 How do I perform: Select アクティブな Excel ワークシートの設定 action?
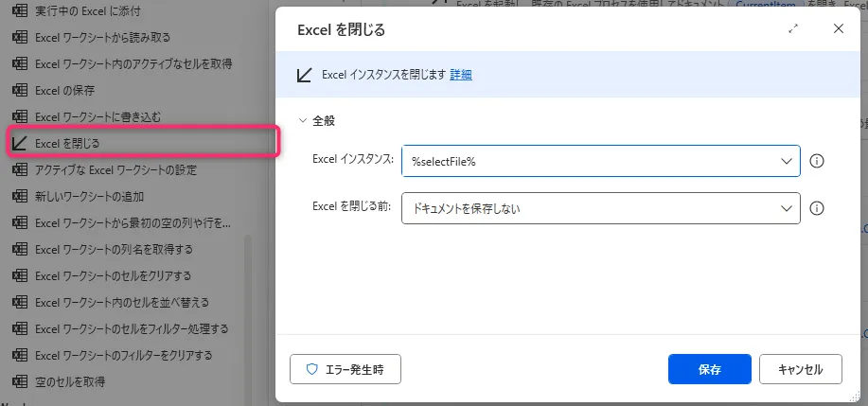pos(115,169)
